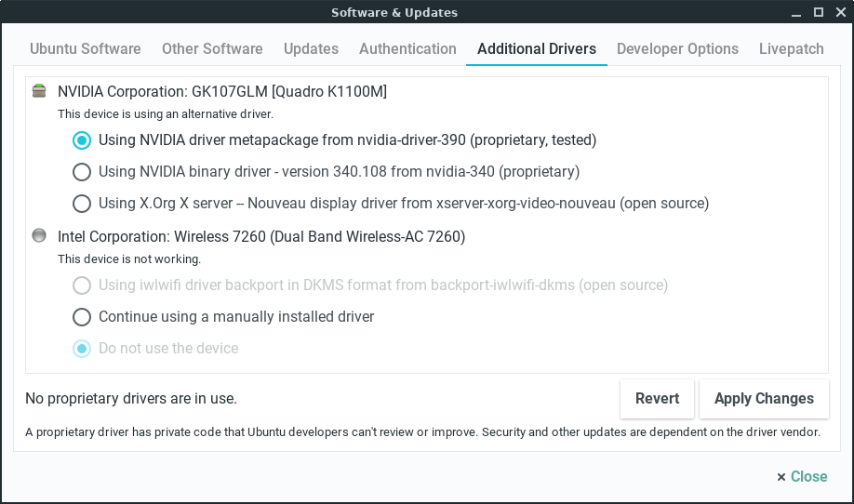Switch to Developer Options tab
The image size is (854, 504).
677,49
